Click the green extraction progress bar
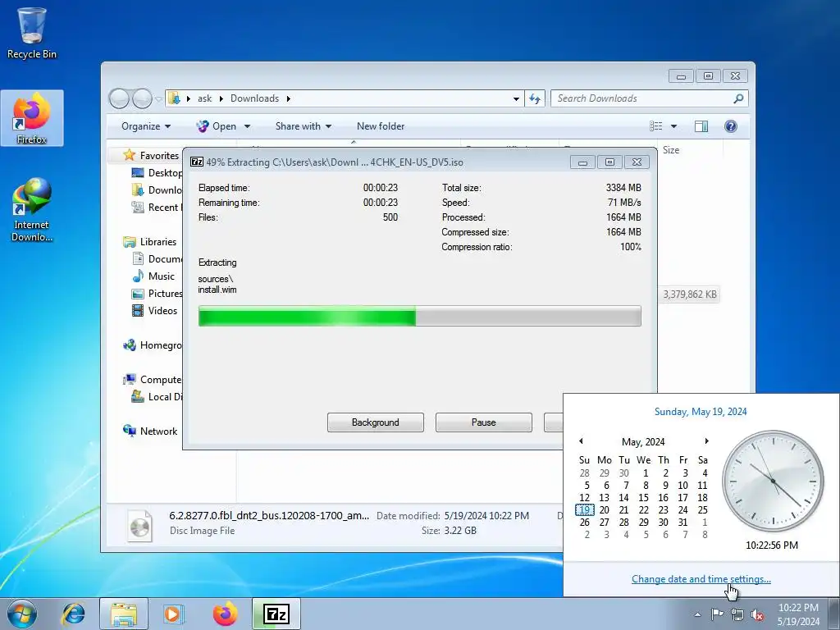This screenshot has width=840, height=630. coord(419,316)
